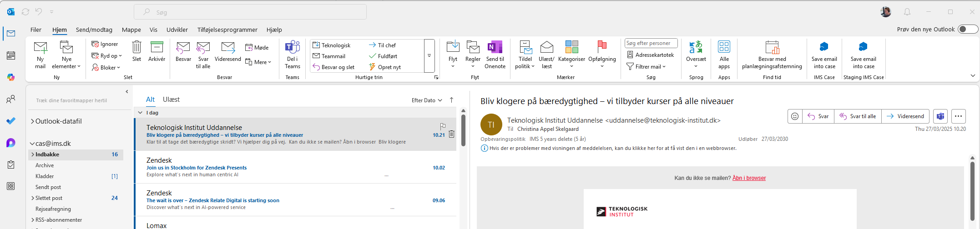The height and width of the screenshot is (229, 980).
Task: Open Regler rules menu
Action: (x=473, y=55)
